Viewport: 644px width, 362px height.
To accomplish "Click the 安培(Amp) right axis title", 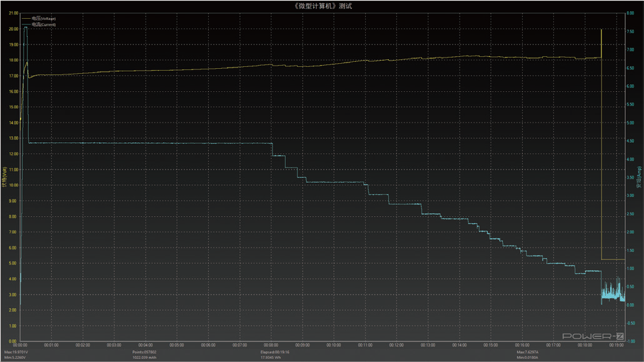I will pos(639,177).
